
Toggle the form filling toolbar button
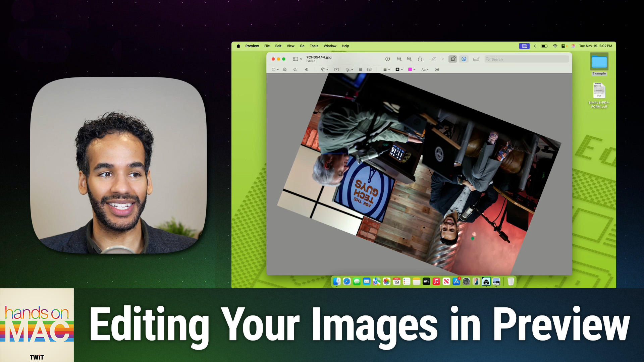click(x=476, y=59)
